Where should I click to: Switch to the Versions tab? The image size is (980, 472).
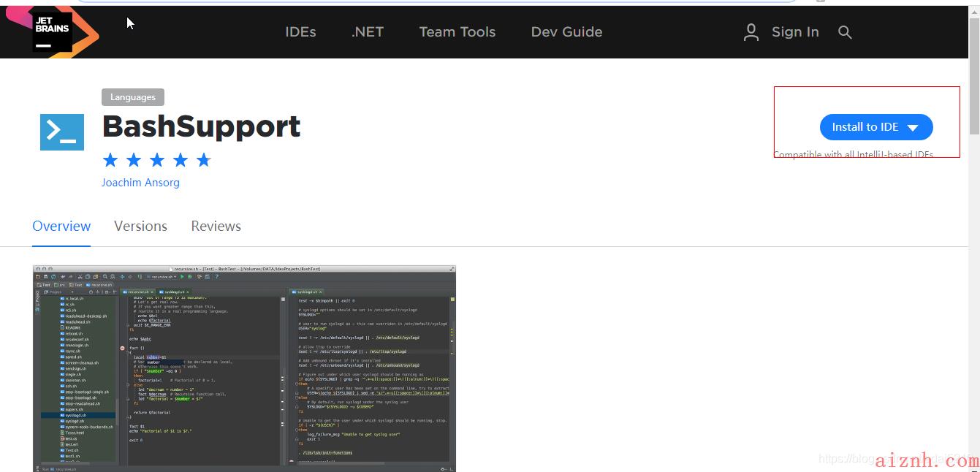[x=140, y=227]
